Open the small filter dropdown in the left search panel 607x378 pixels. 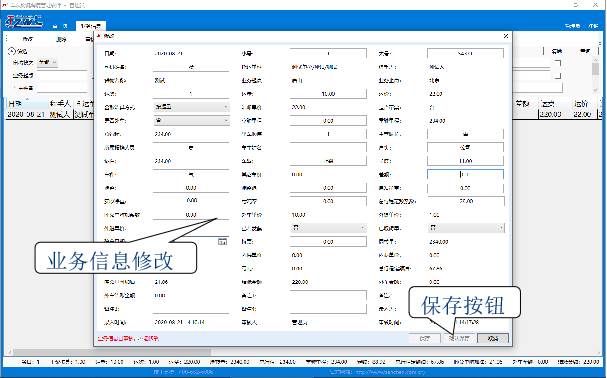pos(48,62)
